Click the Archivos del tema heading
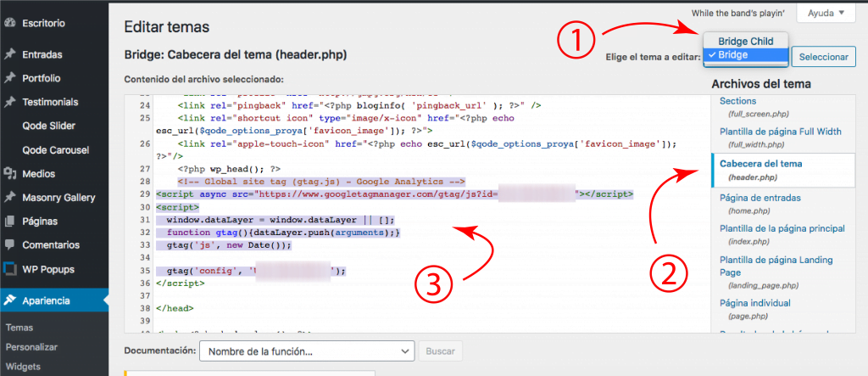Image resolution: width=868 pixels, height=376 pixels. point(761,84)
